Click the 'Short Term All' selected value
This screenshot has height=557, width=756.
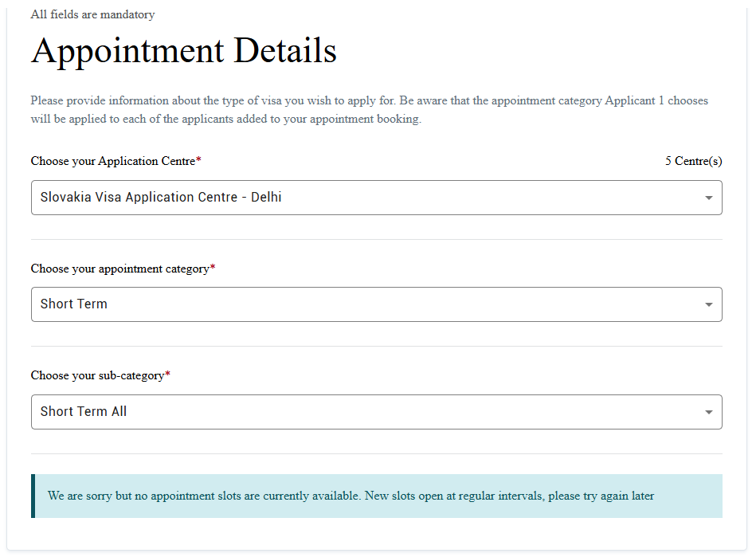click(x=84, y=411)
